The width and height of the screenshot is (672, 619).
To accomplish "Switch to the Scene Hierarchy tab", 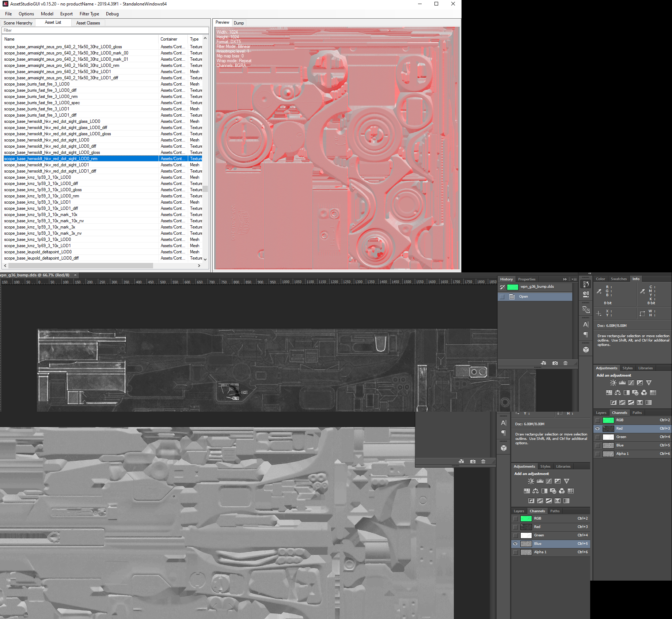I will (x=18, y=23).
